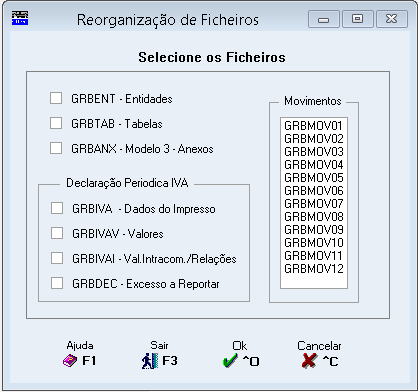Enable GRBENT - Entidades checkbox
The image size is (418, 392).
(56, 98)
